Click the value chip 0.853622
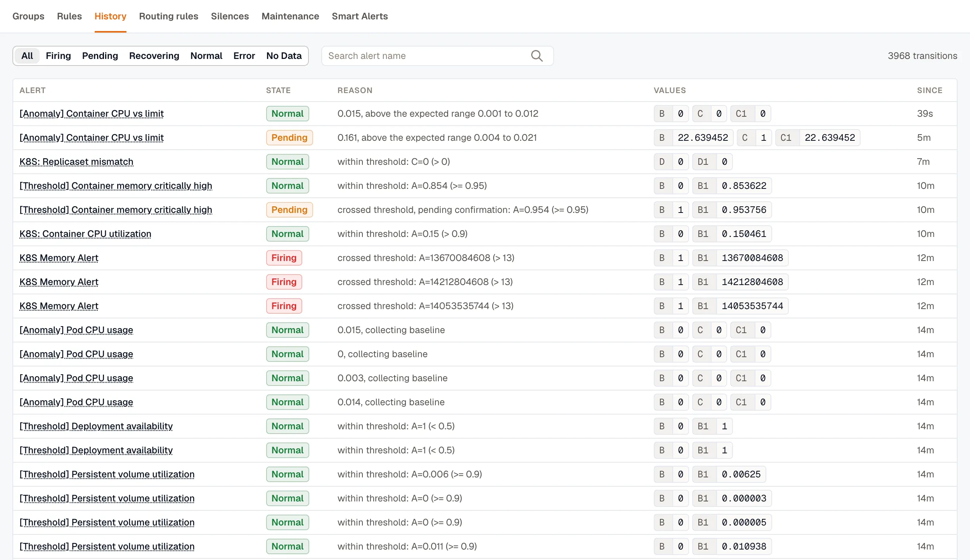The width and height of the screenshot is (970, 560). pyautogui.click(x=732, y=186)
